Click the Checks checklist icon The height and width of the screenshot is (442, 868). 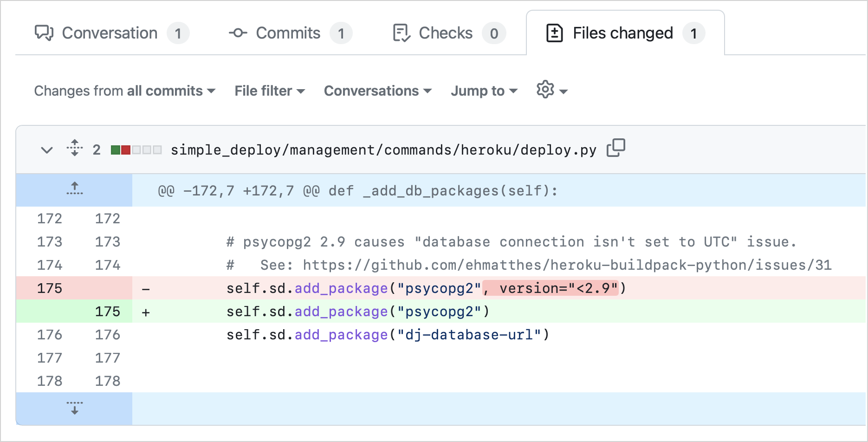[401, 33]
